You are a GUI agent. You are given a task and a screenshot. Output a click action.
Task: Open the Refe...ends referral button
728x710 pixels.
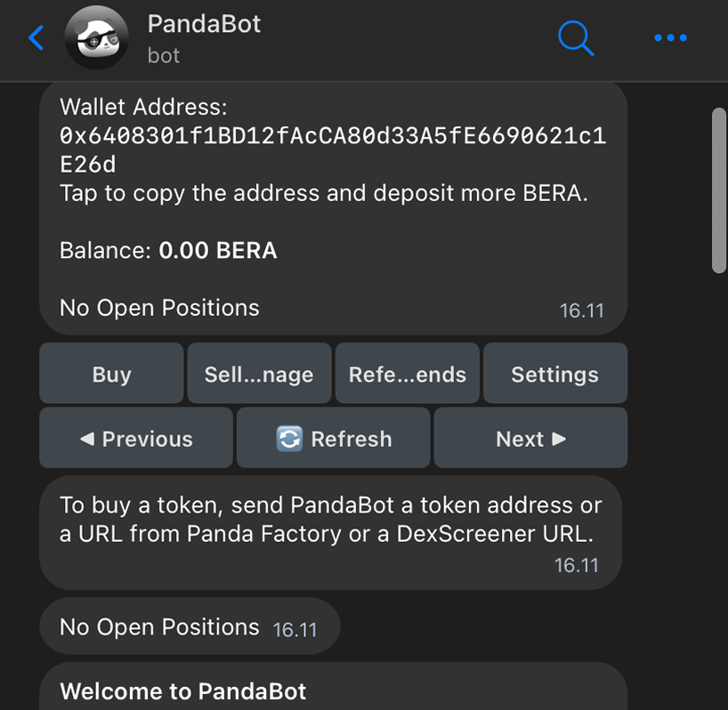[408, 375]
